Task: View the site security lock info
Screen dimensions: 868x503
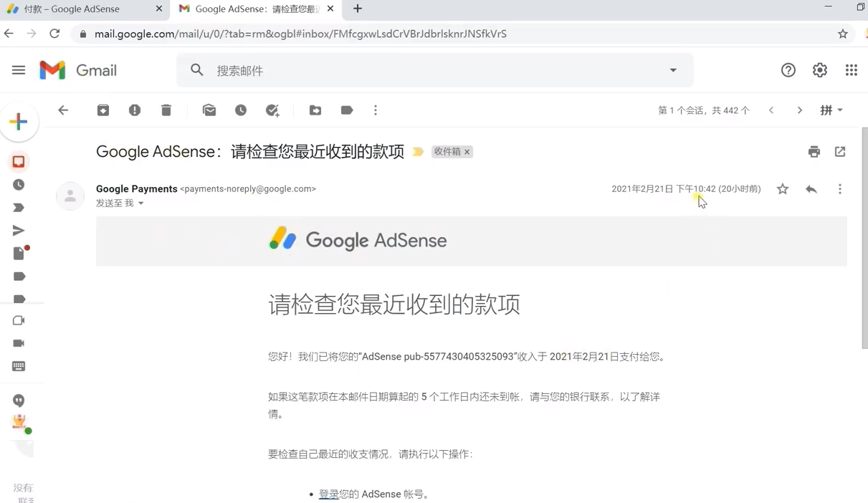Action: (x=83, y=34)
